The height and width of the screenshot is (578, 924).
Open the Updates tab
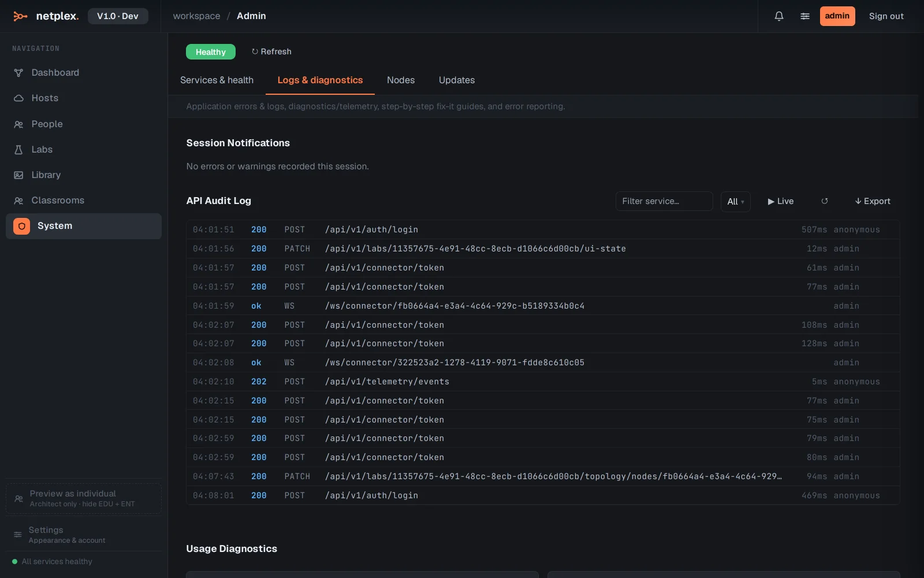pyautogui.click(x=457, y=80)
